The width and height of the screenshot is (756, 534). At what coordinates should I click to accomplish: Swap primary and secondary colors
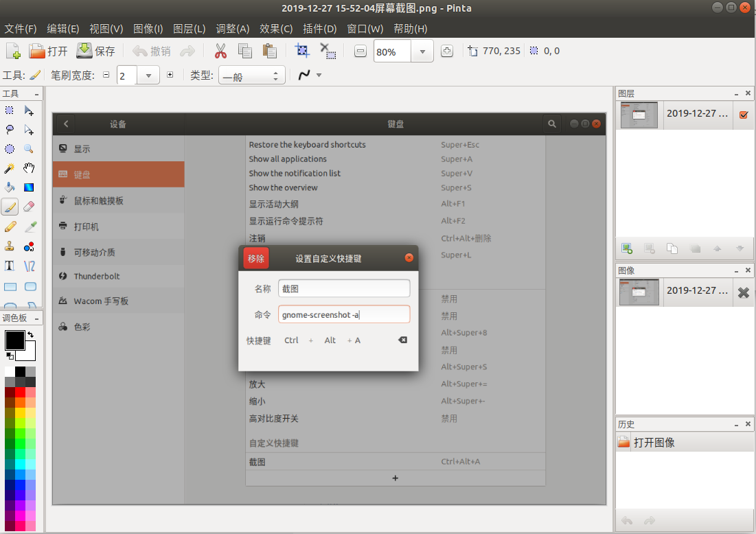click(x=31, y=334)
